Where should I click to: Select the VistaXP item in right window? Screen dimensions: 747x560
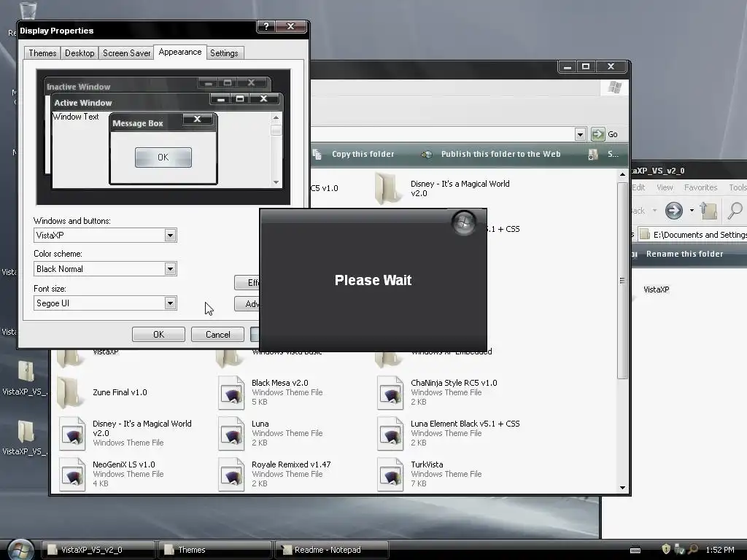pos(656,289)
